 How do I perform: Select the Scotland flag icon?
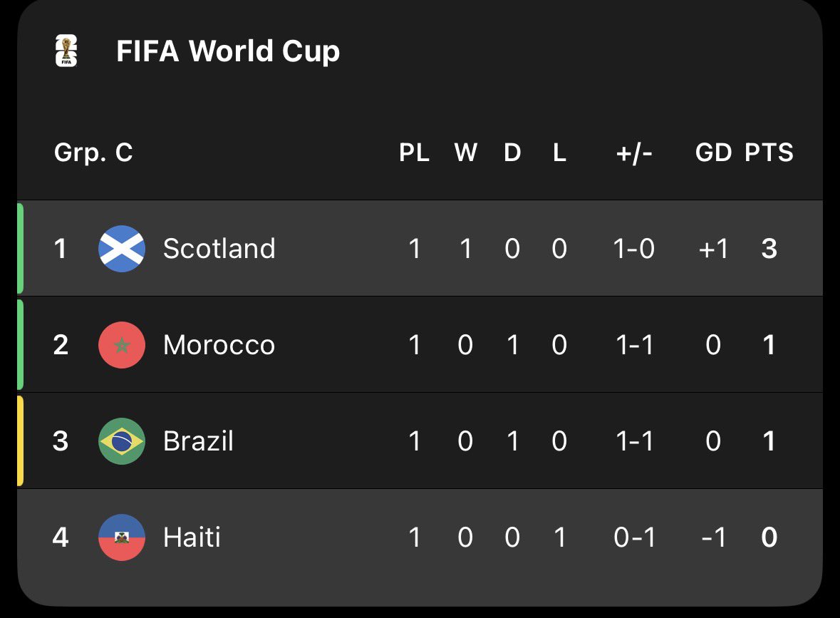coord(122,249)
